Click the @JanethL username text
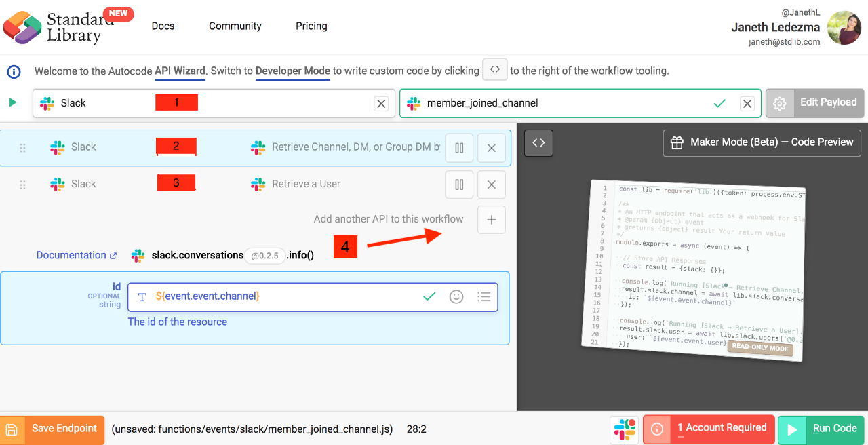Viewport: 868px width, 445px height. [801, 12]
